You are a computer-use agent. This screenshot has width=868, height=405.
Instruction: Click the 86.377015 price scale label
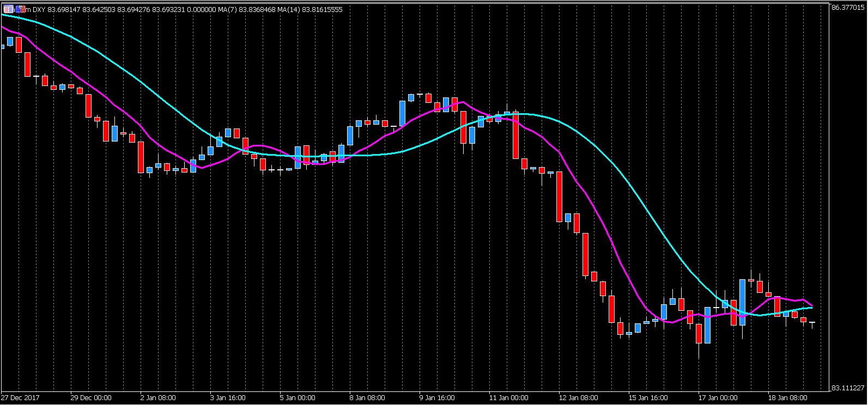click(848, 8)
